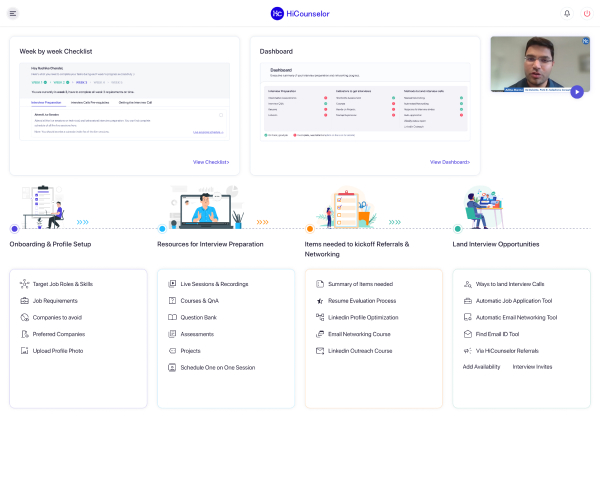Open LinkedIn Profile Optimization
Screen dimensions: 600x485
point(363,318)
